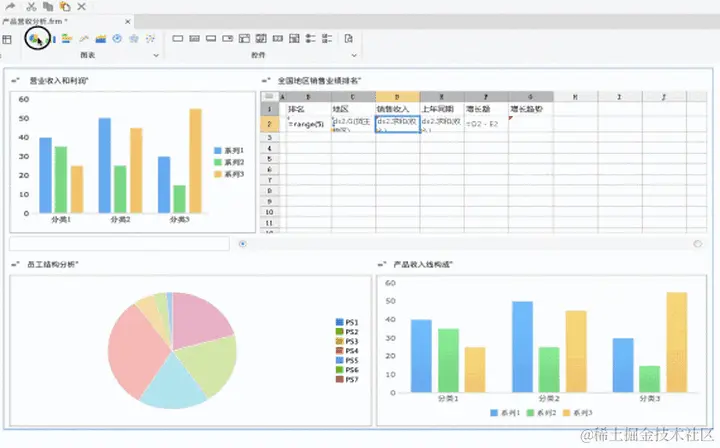Insert a scatter chart
The width and height of the screenshot is (720, 448).
click(150, 39)
